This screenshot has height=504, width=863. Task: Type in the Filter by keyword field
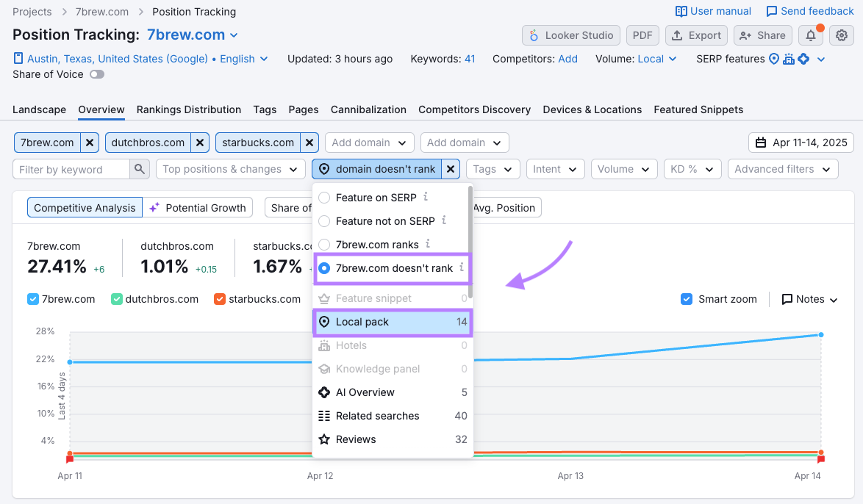tap(72, 169)
